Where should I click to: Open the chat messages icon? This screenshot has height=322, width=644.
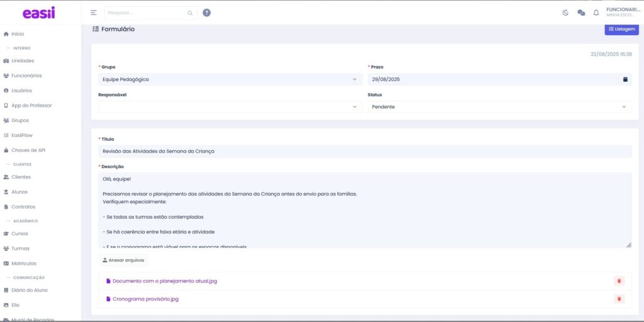[x=580, y=13]
